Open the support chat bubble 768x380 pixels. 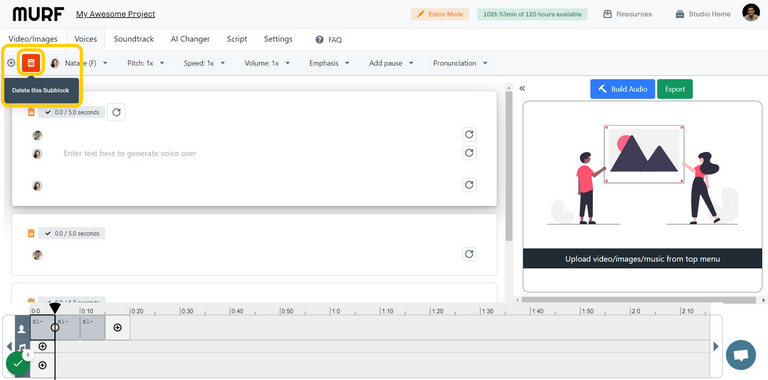pyautogui.click(x=741, y=355)
